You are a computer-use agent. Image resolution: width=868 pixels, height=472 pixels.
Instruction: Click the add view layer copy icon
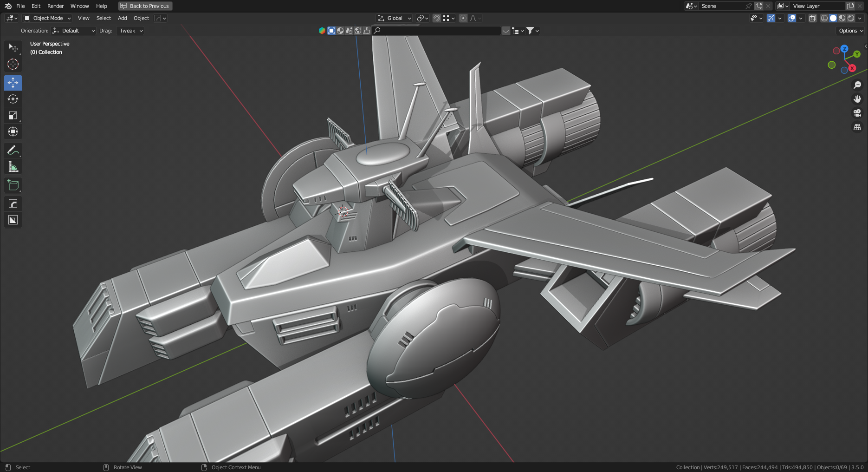click(x=850, y=6)
